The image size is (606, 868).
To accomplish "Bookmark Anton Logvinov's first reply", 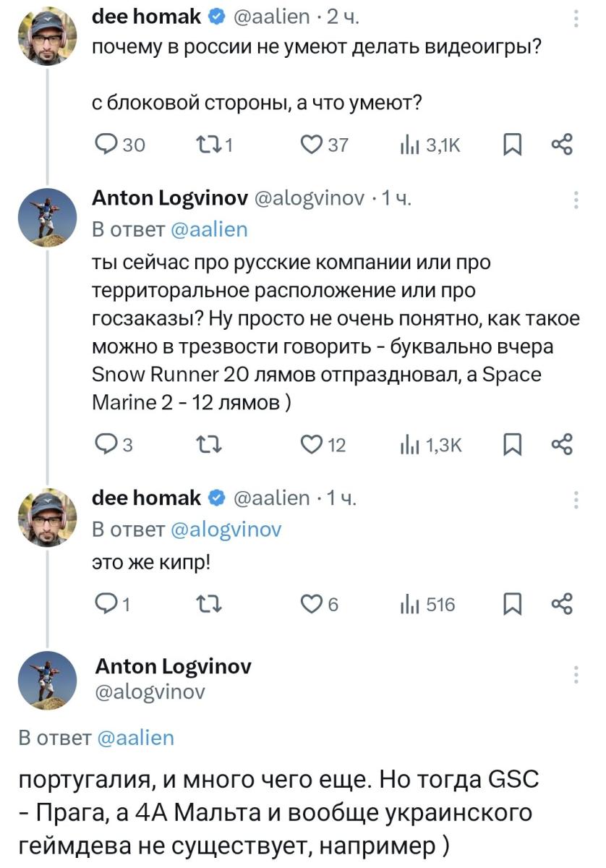I will (x=513, y=445).
